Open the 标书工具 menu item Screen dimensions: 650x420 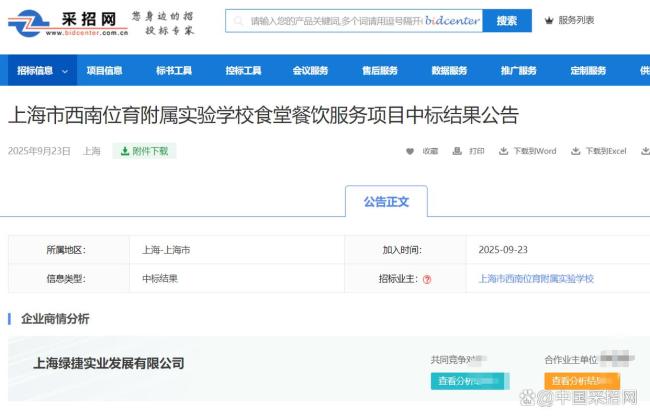[174, 71]
